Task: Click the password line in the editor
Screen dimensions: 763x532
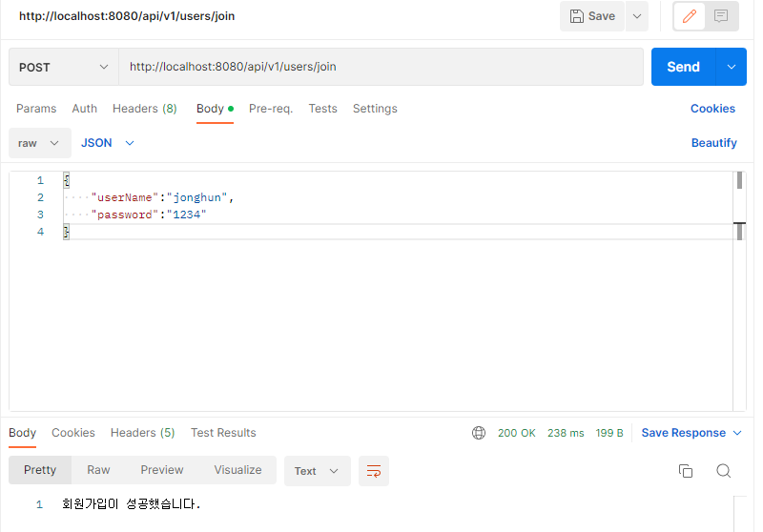Action: [149, 215]
